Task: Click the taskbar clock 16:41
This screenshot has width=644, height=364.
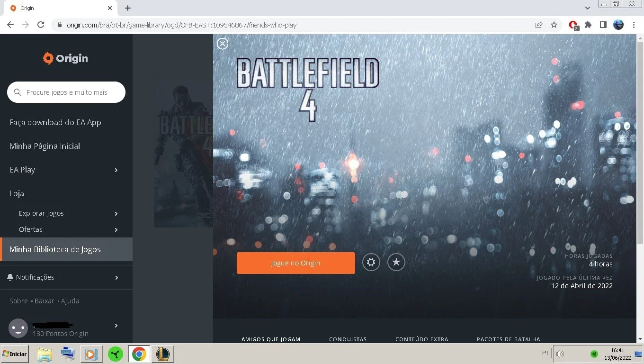Action: pos(617,351)
